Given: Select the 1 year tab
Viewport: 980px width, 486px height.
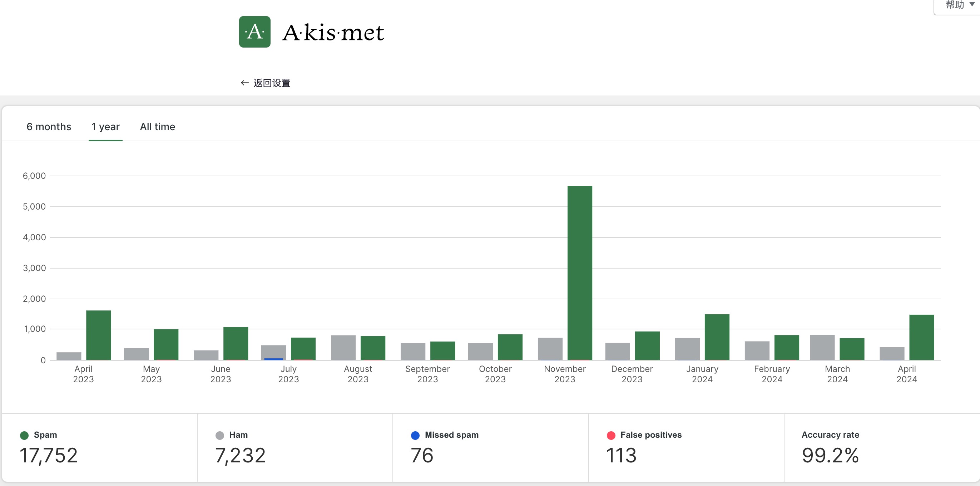Looking at the screenshot, I should [105, 127].
